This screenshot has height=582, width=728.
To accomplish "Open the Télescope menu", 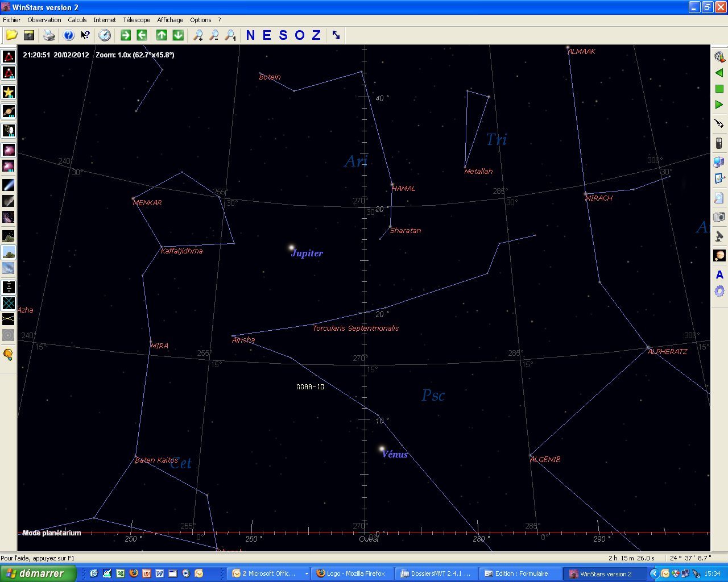I will [136, 20].
